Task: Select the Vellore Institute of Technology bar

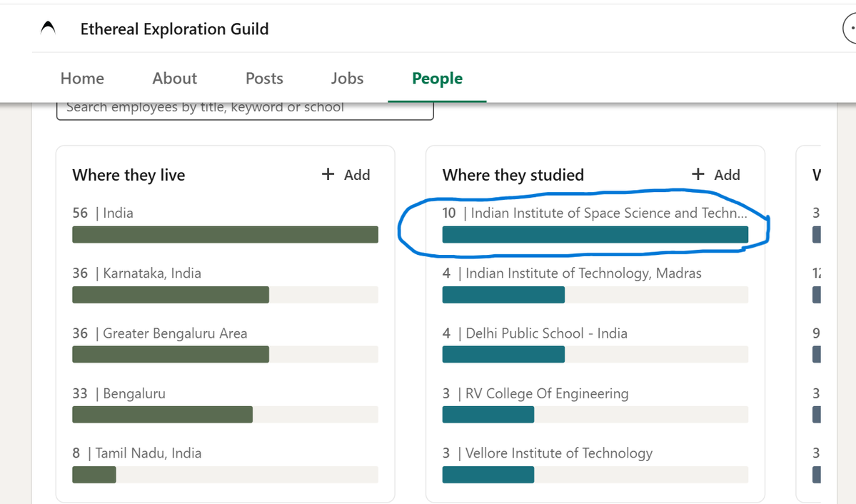Action: (x=595, y=475)
